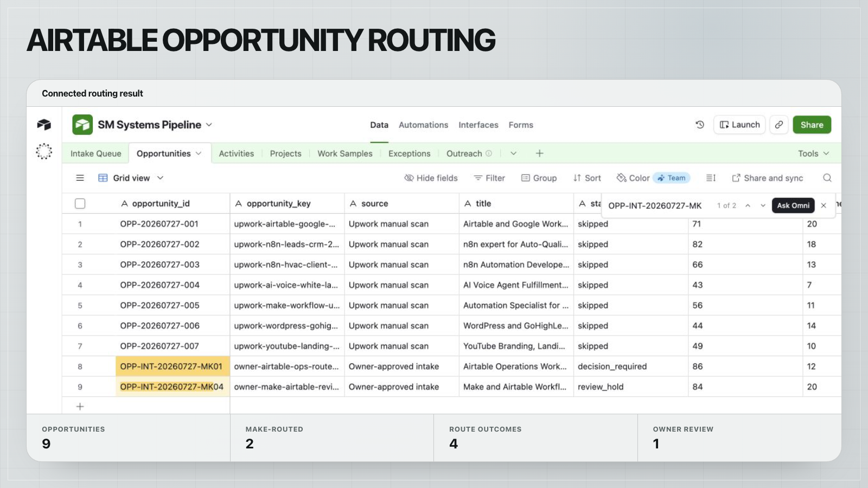This screenshot has height=488, width=868.
Task: Open Projects table tab
Action: point(285,153)
